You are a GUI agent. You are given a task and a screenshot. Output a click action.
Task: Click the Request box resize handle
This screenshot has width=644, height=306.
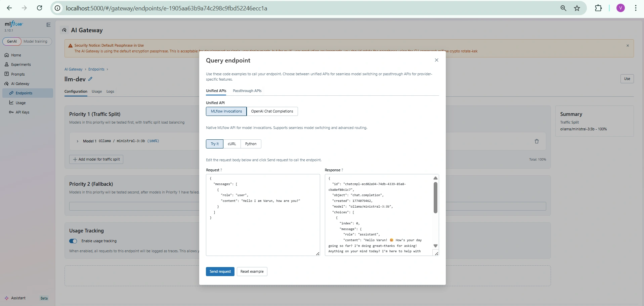tap(317, 254)
